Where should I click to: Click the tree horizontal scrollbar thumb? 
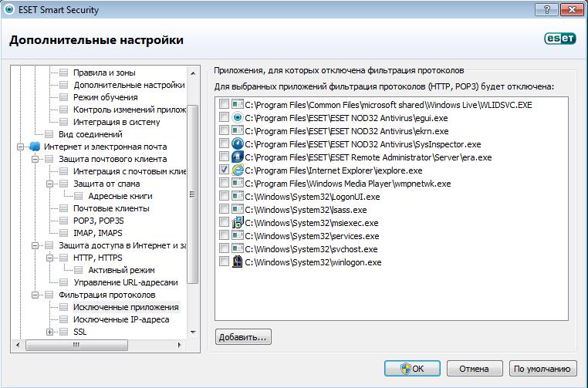[76, 345]
